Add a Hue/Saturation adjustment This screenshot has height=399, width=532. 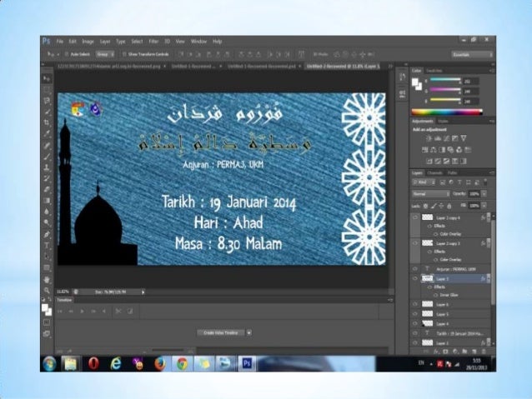point(424,149)
